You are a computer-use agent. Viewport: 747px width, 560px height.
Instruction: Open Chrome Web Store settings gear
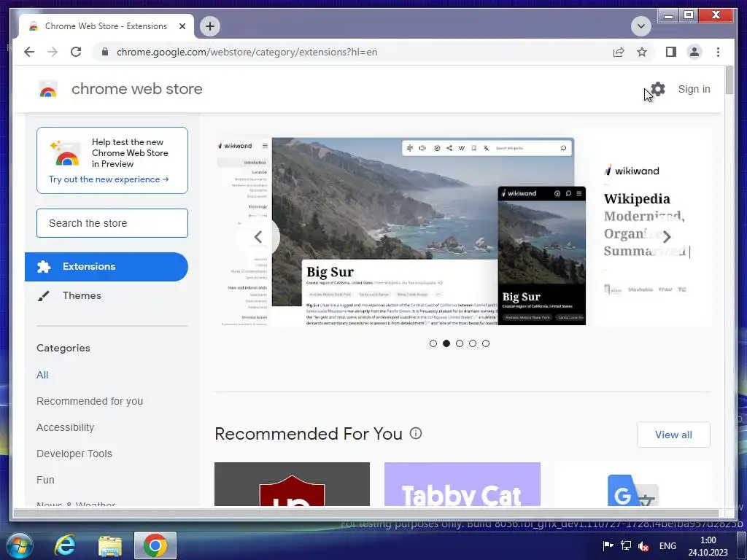point(658,89)
